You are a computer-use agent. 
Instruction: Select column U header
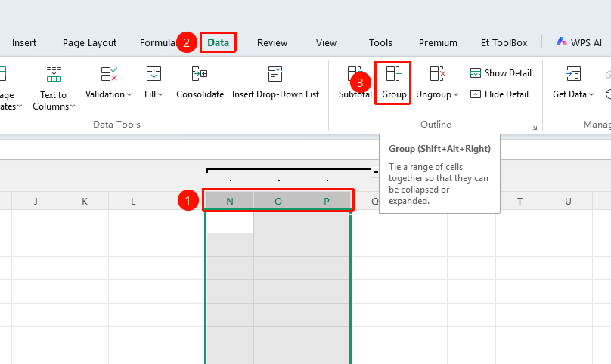click(568, 201)
